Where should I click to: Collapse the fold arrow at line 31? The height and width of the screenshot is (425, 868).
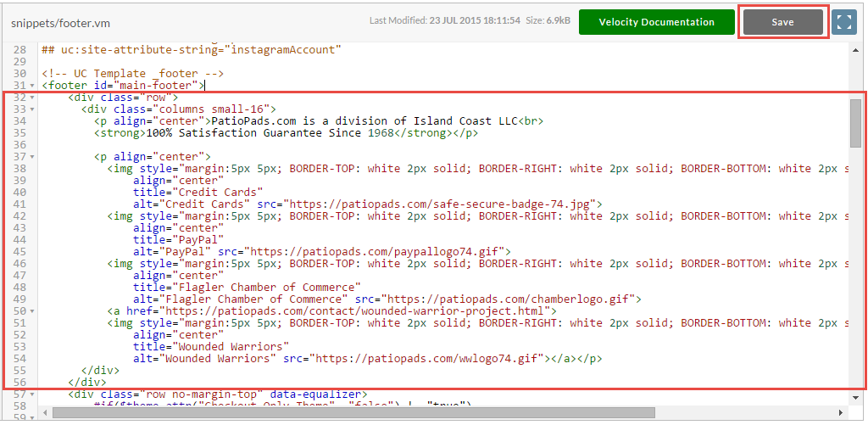click(x=32, y=86)
